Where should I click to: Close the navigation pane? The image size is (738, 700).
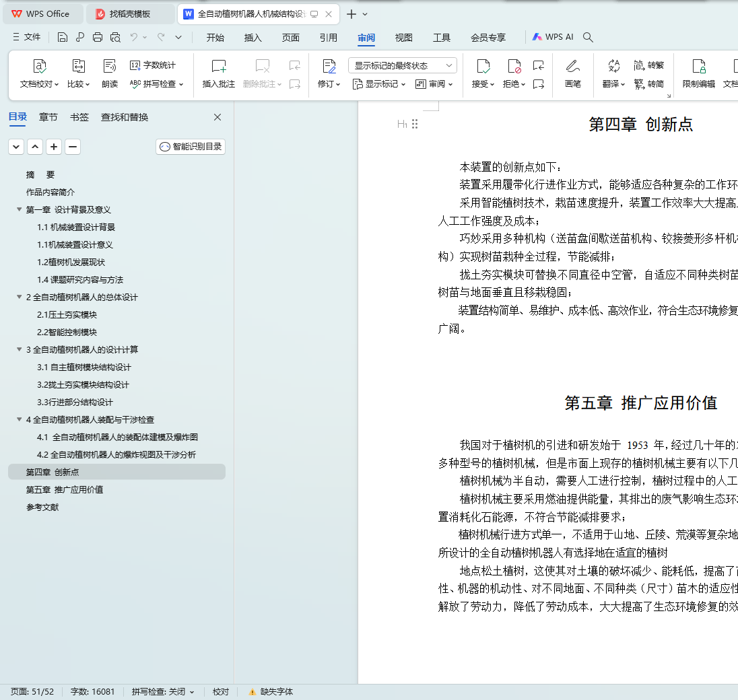[217, 117]
